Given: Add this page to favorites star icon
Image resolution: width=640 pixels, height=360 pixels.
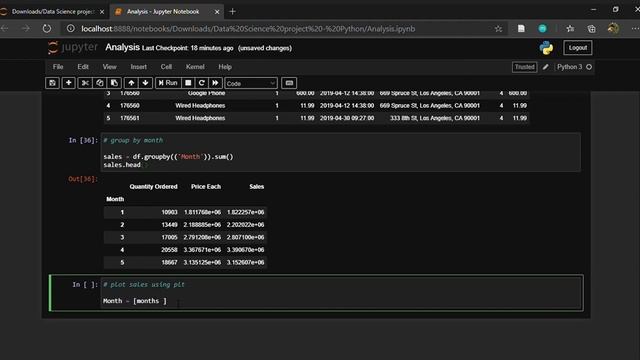Looking at the screenshot, I should 498,29.
